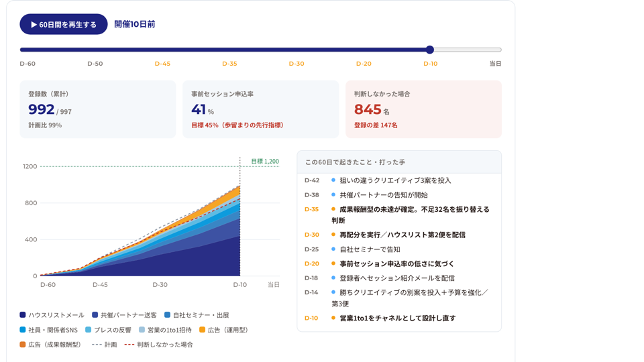Select the D-30 timeline marker
Image resolution: width=644 pixels, height=362 pixels.
click(x=297, y=64)
